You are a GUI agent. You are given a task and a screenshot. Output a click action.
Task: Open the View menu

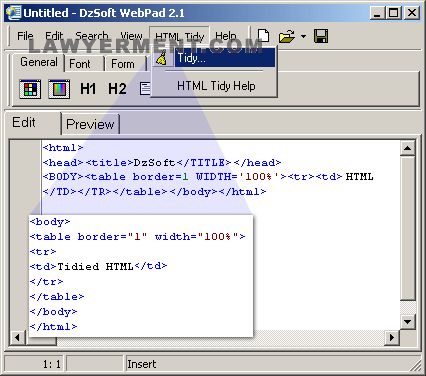point(131,36)
